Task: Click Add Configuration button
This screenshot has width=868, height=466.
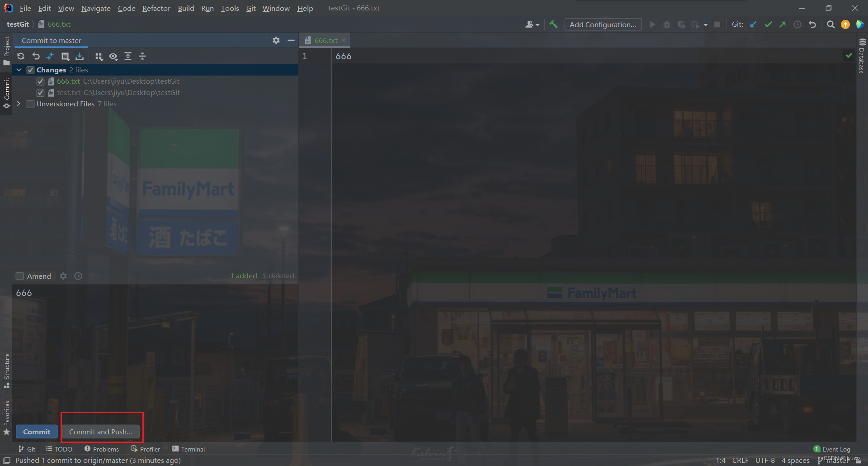Action: [603, 24]
